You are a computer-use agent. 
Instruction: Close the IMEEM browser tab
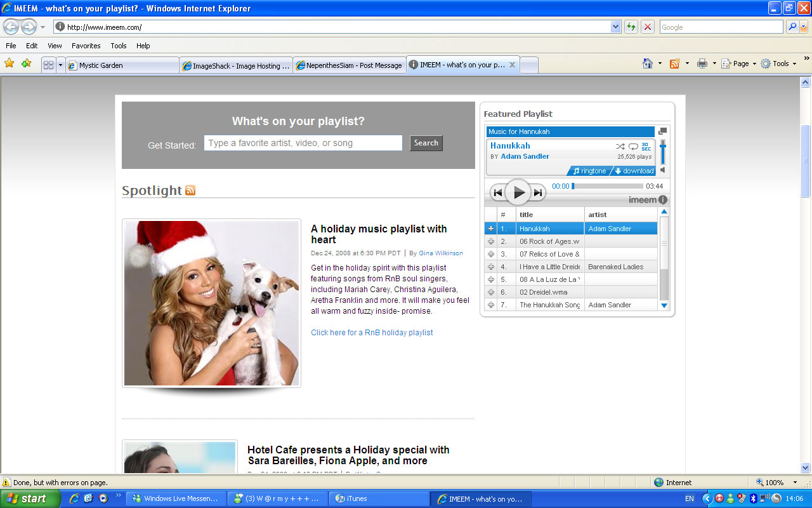(x=512, y=65)
